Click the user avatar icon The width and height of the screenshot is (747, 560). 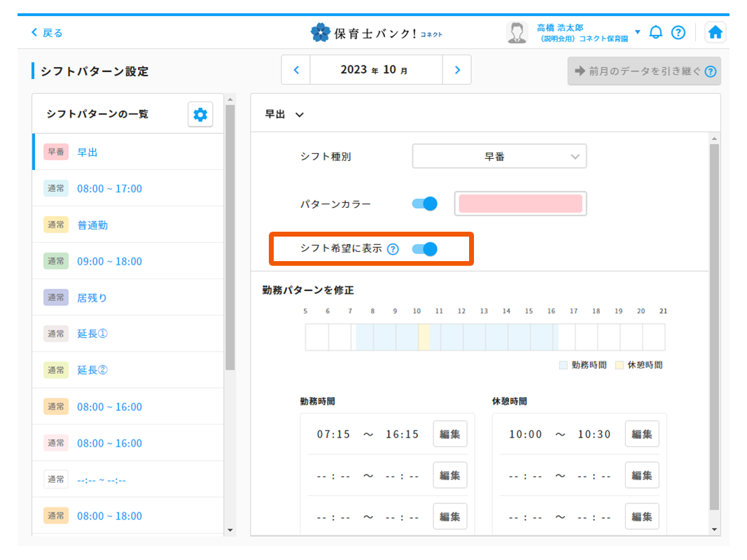click(x=517, y=32)
